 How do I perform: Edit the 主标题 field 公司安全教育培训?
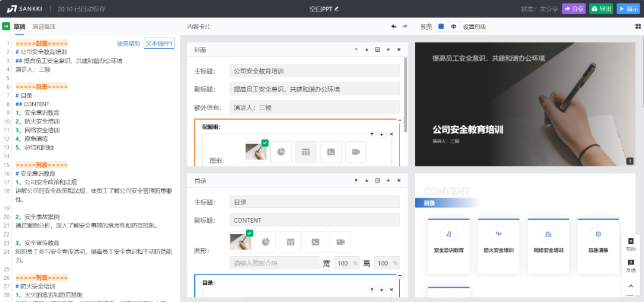[315, 70]
